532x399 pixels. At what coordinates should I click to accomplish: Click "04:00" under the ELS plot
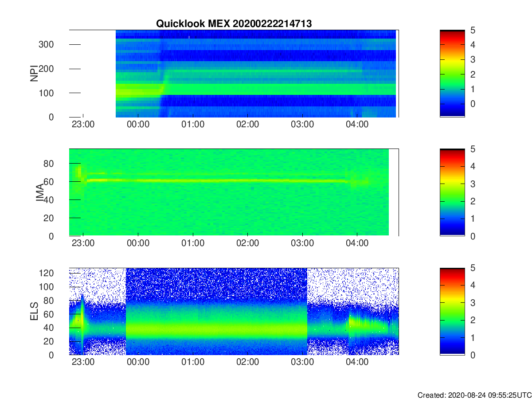357,362
